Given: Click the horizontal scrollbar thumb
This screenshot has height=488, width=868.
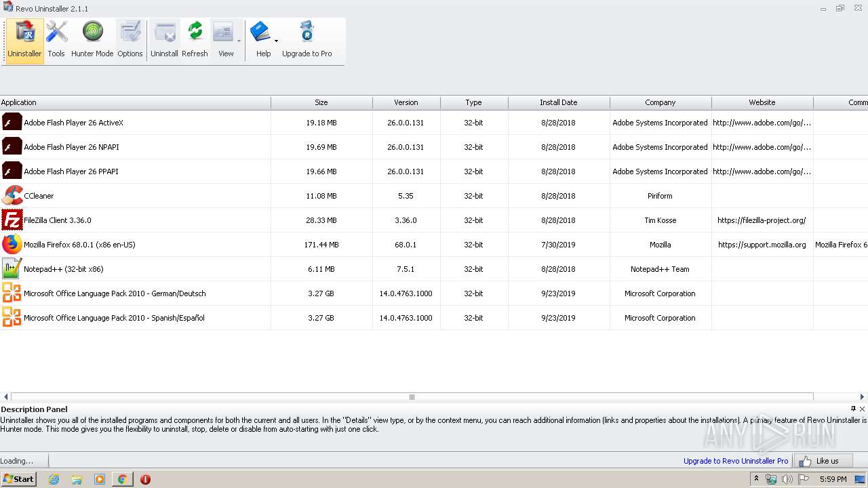Looking at the screenshot, I should coord(412,397).
